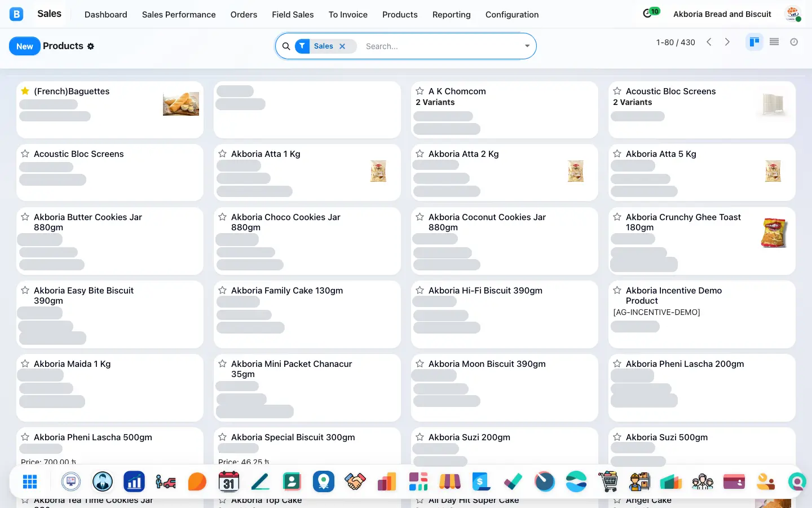Star the Akboria Incentive Demo Product

click(617, 290)
